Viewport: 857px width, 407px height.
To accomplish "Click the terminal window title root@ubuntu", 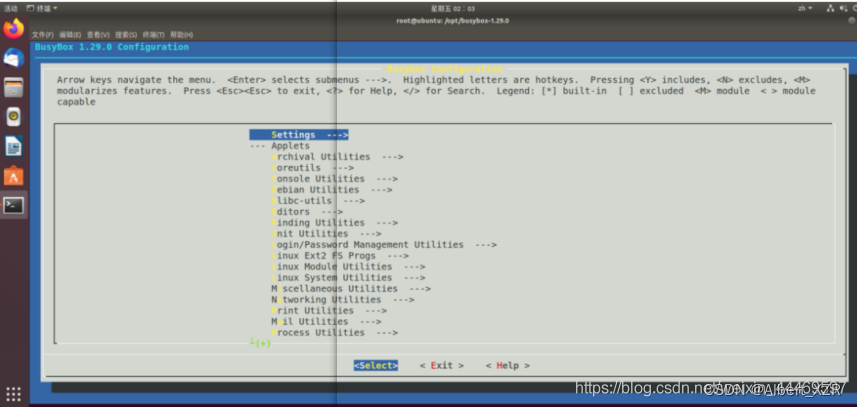I will (453, 21).
